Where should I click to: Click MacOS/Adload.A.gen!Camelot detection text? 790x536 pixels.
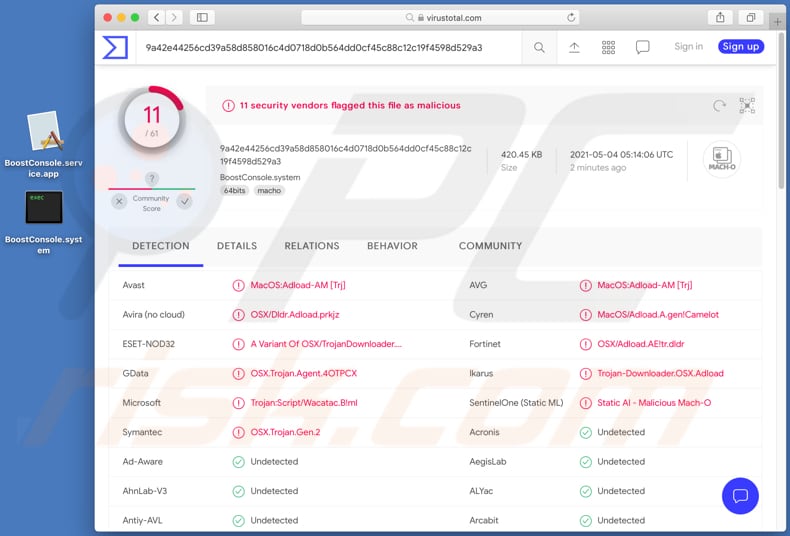point(658,314)
